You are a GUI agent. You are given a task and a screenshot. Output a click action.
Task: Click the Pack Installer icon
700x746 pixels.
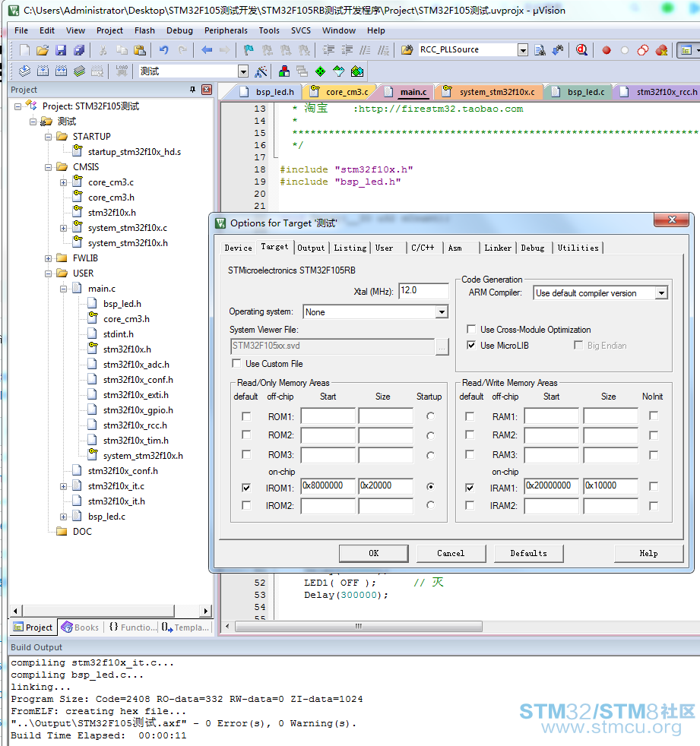coord(357,71)
